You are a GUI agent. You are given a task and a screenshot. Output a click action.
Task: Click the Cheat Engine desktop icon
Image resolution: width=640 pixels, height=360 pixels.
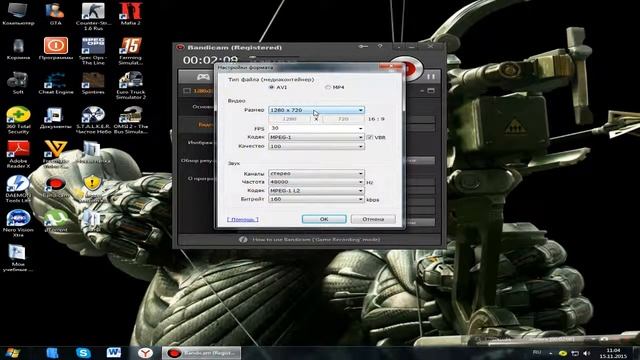click(56, 83)
